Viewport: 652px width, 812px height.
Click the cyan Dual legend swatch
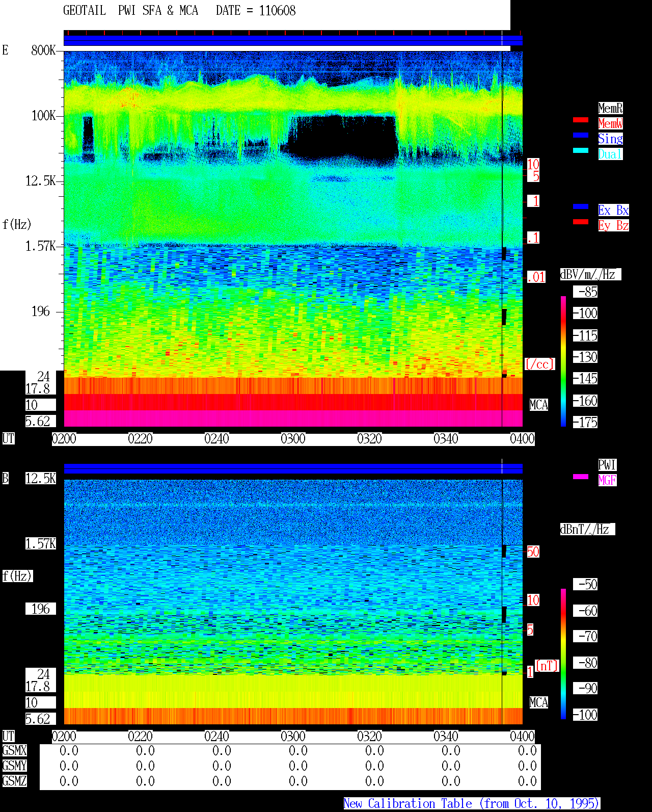581,150
